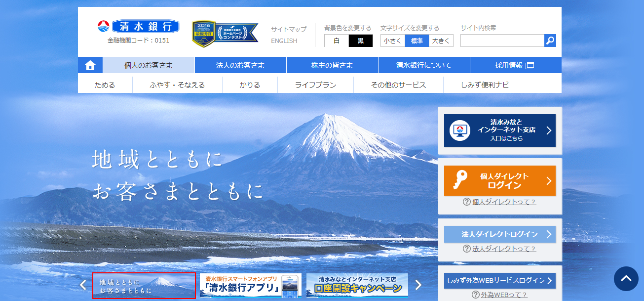Click the home icon in navigation bar
The image size is (644, 301).
(90, 65)
